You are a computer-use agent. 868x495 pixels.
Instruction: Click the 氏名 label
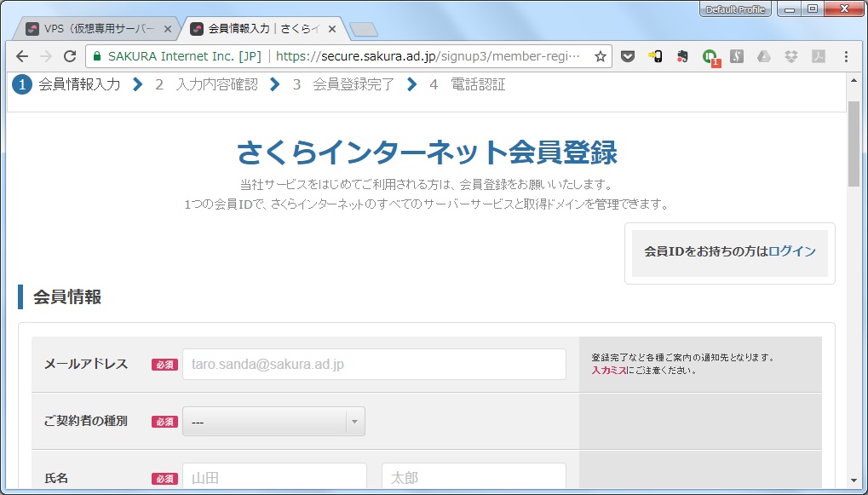56,478
